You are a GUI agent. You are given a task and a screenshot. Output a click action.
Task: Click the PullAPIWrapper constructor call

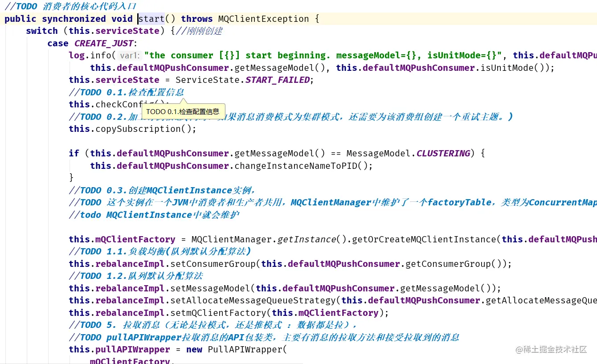pos(245,349)
